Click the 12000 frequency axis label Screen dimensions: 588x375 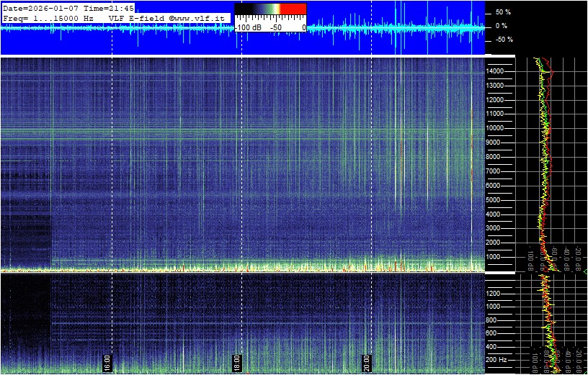point(494,100)
